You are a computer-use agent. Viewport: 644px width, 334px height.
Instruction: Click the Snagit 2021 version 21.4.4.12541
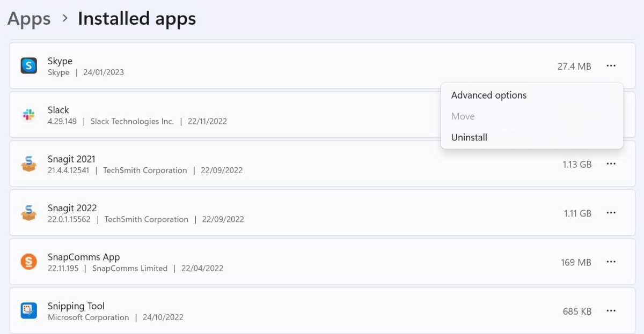point(68,170)
